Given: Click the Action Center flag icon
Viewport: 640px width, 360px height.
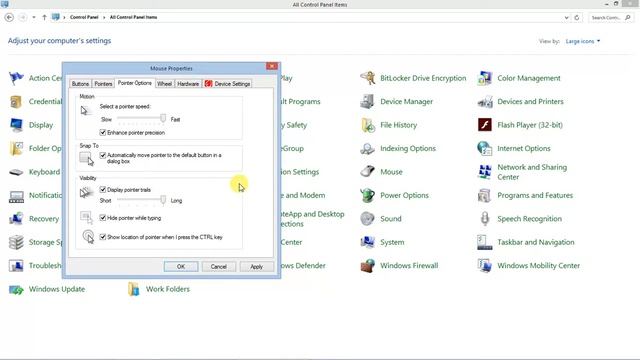Looking at the screenshot, I should 16,78.
